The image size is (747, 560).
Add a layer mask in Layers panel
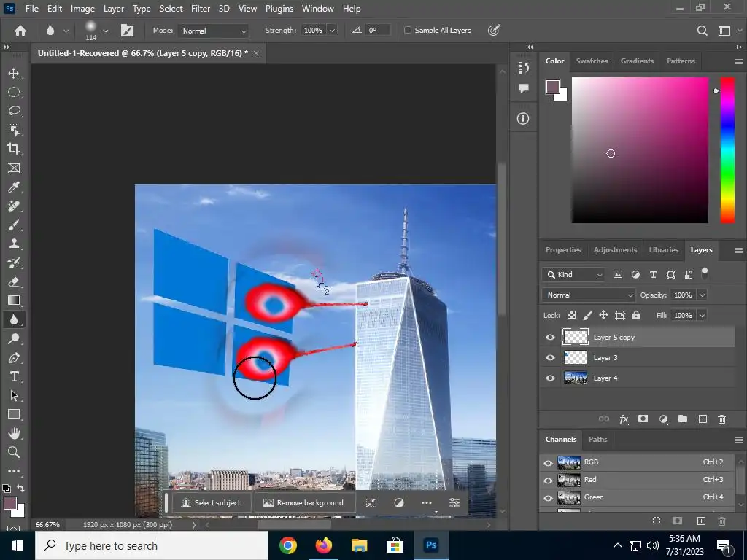point(643,419)
